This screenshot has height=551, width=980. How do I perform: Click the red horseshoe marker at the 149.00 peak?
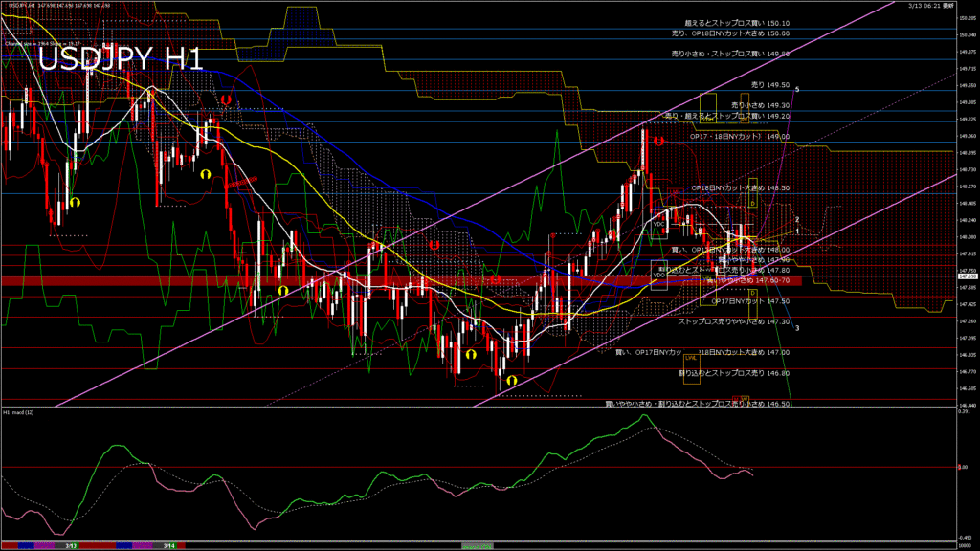(x=658, y=141)
